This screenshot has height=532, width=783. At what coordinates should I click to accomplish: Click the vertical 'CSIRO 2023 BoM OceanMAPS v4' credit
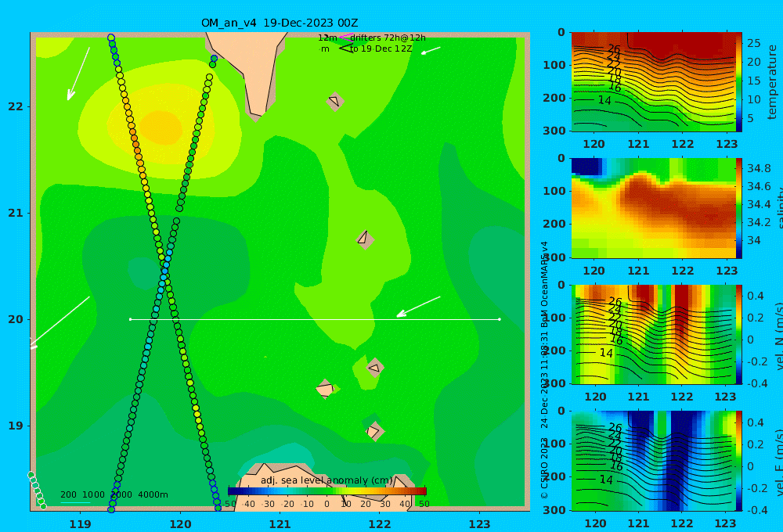[544, 369]
